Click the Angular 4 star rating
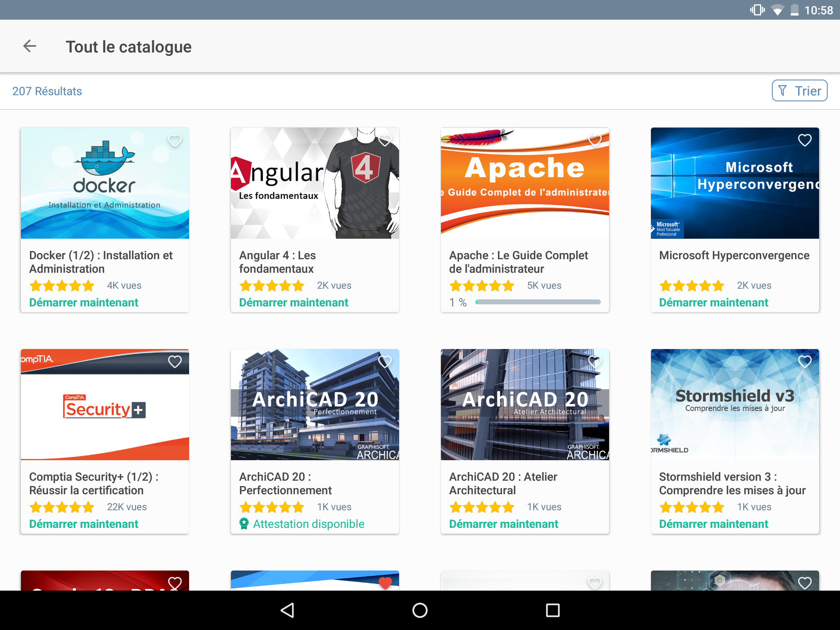 [272, 285]
